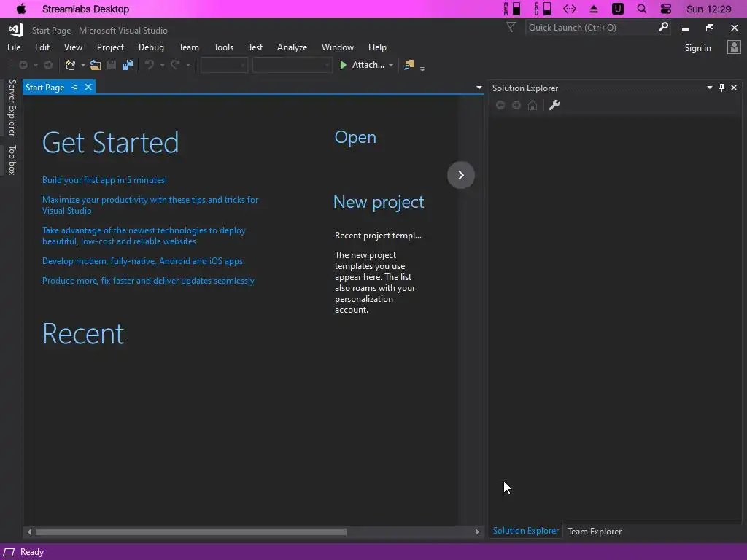Click the Open File folder icon
The height and width of the screenshot is (560, 747).
click(x=96, y=65)
